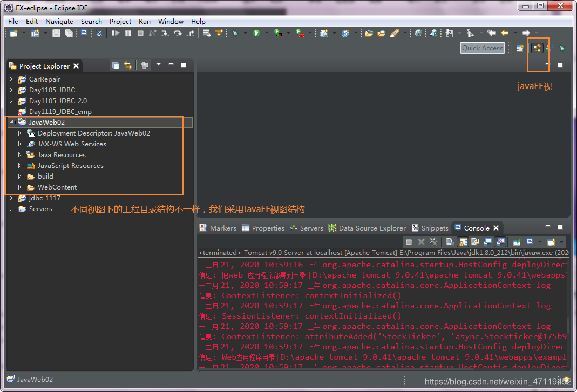Screen dimensions: 577x392
Task: Collapse the JavaWeb02 project node
Action: tap(11, 122)
